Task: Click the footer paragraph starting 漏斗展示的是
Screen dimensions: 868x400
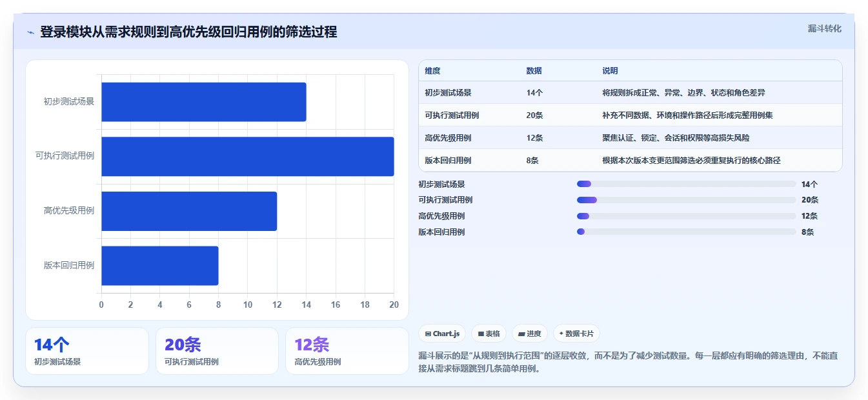Action: point(628,363)
